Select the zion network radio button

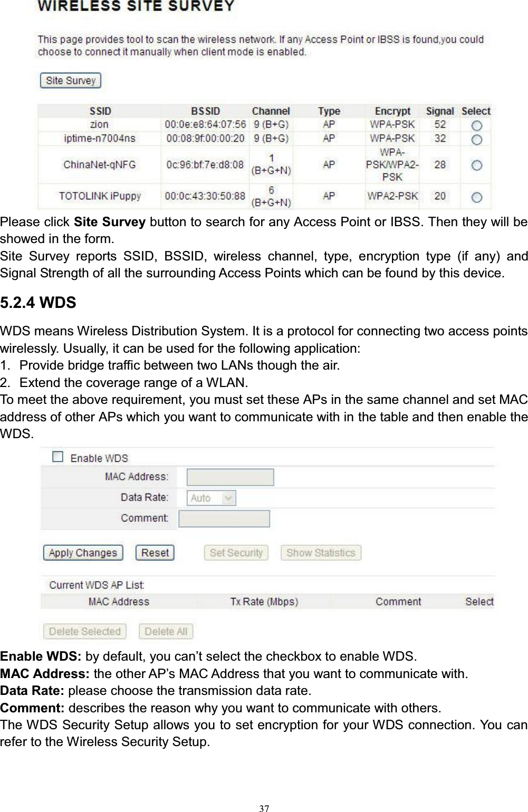point(476,125)
